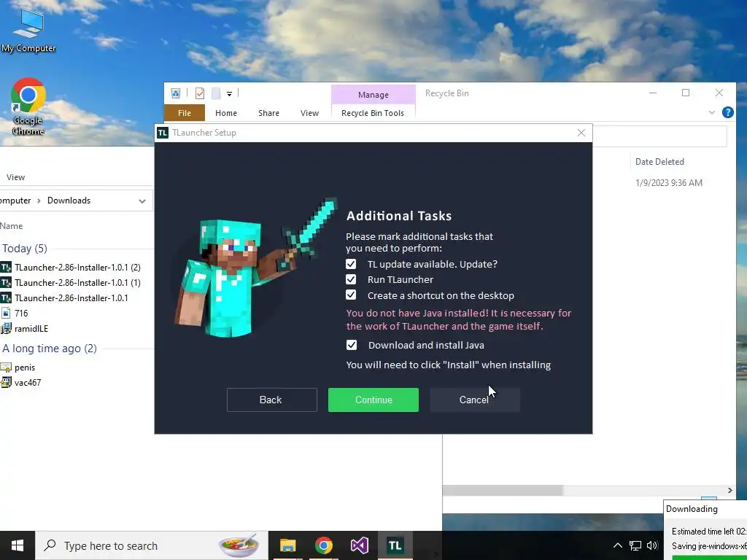The image size is (747, 560).
Task: Open quick access toolbar customize arrow
Action: (x=229, y=94)
